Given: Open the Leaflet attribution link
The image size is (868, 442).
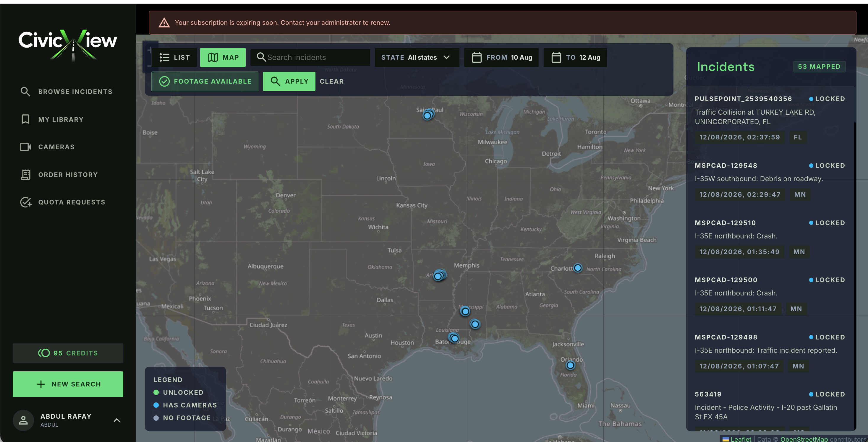Looking at the screenshot, I should click(737, 439).
